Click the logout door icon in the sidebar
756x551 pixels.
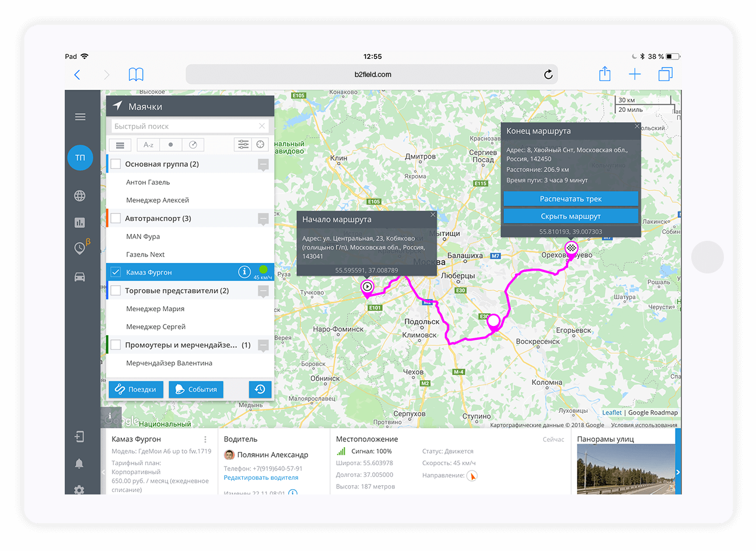click(x=79, y=436)
